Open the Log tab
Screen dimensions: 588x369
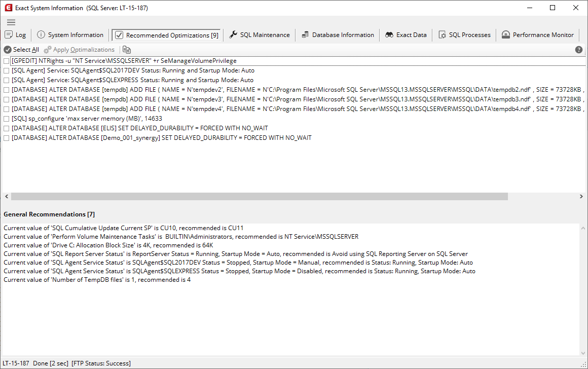[16, 34]
